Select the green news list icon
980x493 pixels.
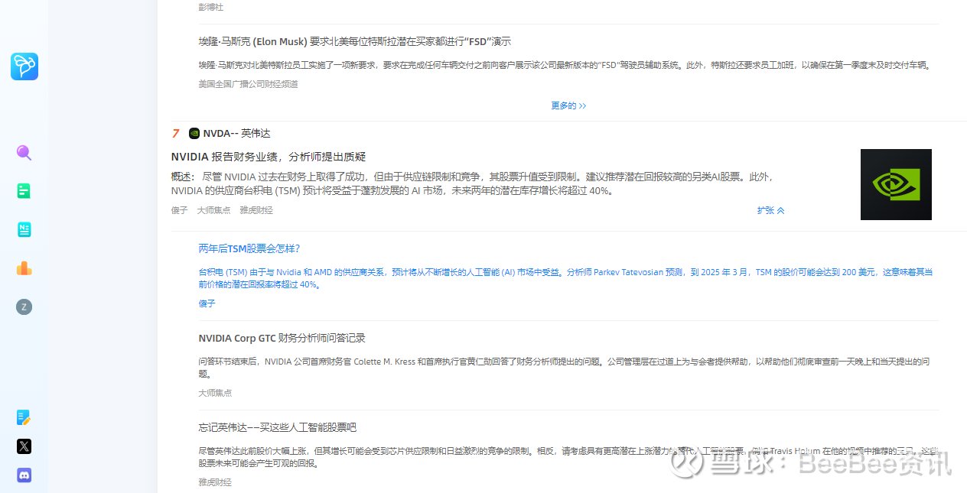pos(24,190)
